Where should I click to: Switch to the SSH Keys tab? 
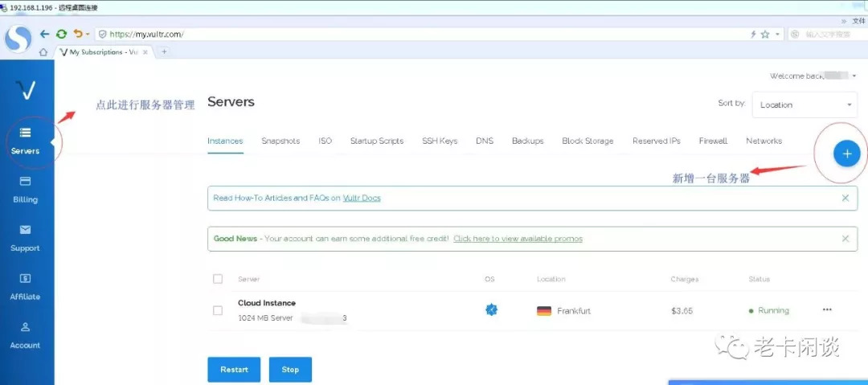coord(440,141)
